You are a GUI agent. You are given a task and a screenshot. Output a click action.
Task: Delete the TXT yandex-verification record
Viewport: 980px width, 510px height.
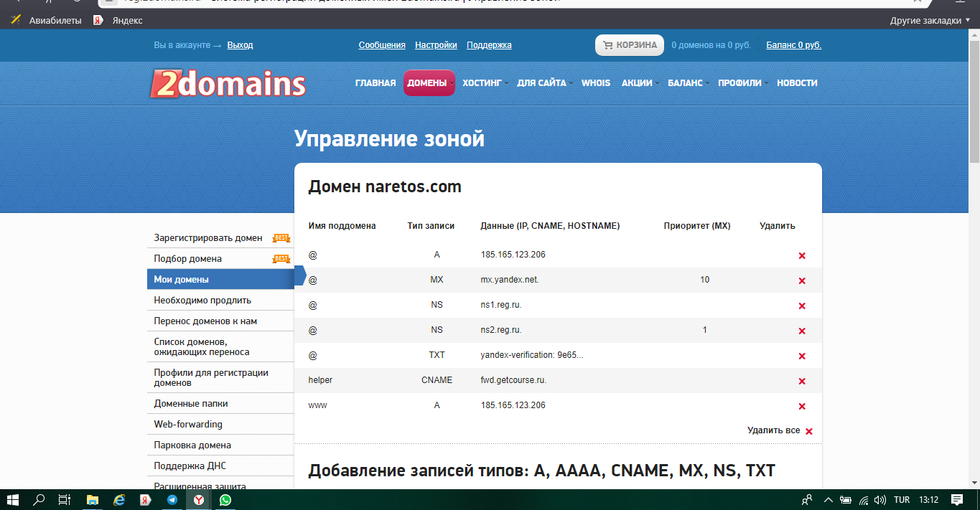coord(802,356)
